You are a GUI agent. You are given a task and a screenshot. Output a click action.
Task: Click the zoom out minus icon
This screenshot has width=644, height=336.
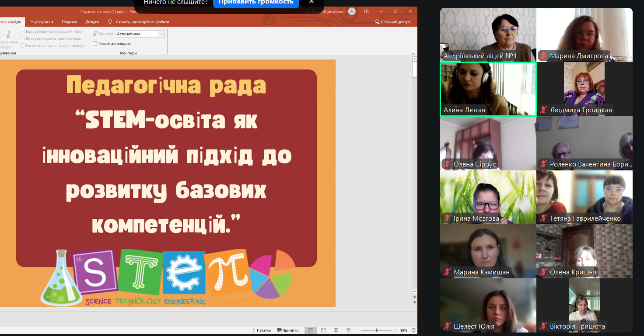(359, 330)
